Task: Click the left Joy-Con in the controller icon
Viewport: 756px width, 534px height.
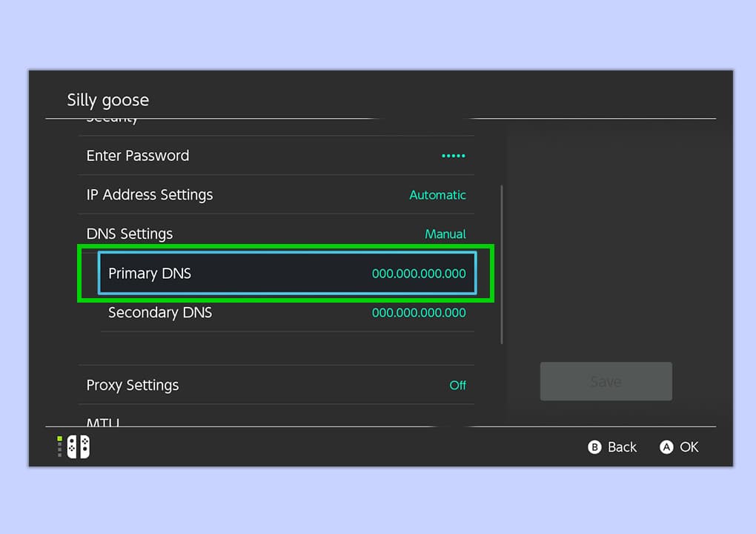Action: tap(72, 446)
